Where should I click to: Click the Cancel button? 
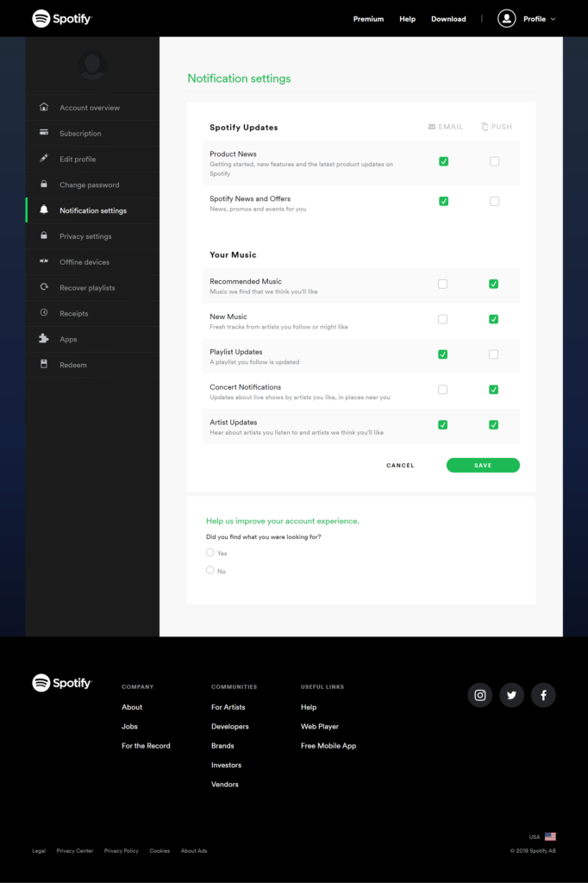[x=400, y=466]
